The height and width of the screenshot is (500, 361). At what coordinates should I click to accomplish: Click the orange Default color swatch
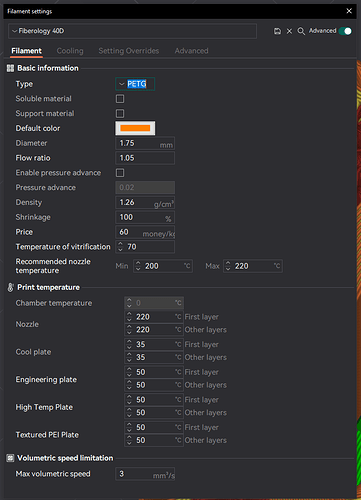[135, 128]
